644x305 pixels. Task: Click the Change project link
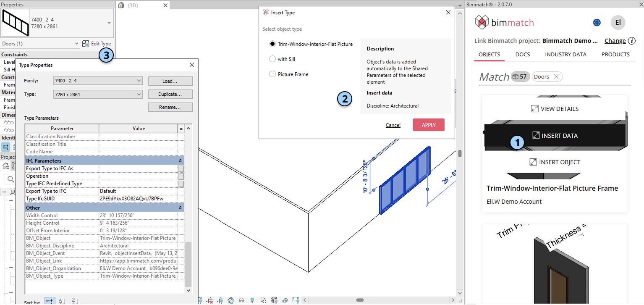[x=615, y=41]
